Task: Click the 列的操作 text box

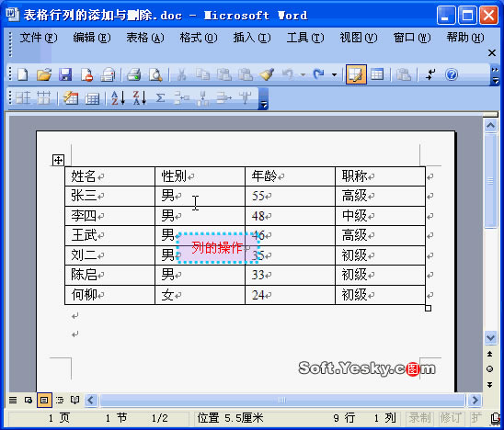Action: tap(217, 248)
